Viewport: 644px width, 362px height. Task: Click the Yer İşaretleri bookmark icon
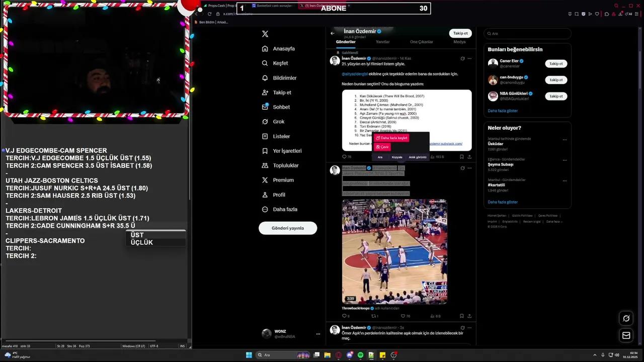click(265, 151)
